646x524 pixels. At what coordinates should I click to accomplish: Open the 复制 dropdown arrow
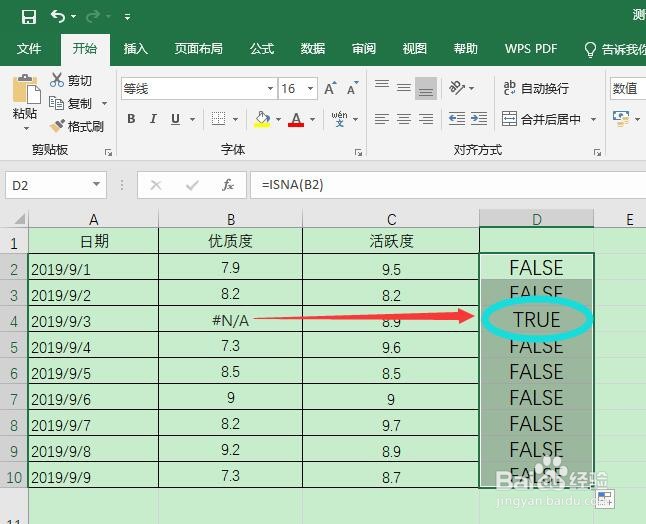pyautogui.click(x=105, y=103)
